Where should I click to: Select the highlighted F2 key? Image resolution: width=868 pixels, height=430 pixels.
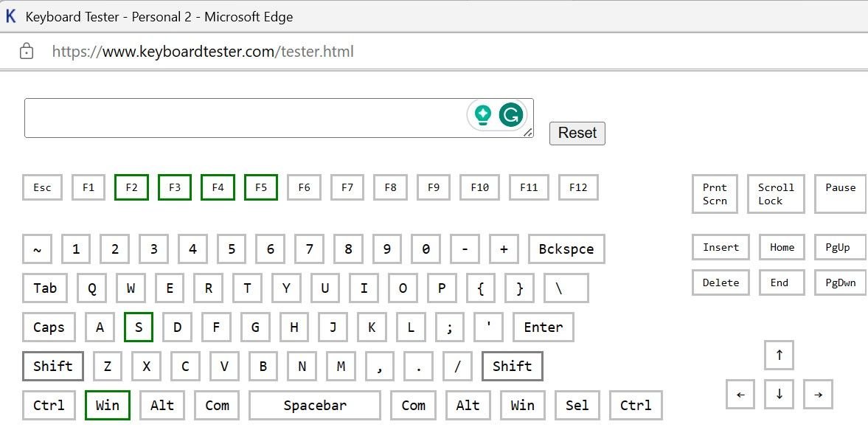(x=131, y=187)
